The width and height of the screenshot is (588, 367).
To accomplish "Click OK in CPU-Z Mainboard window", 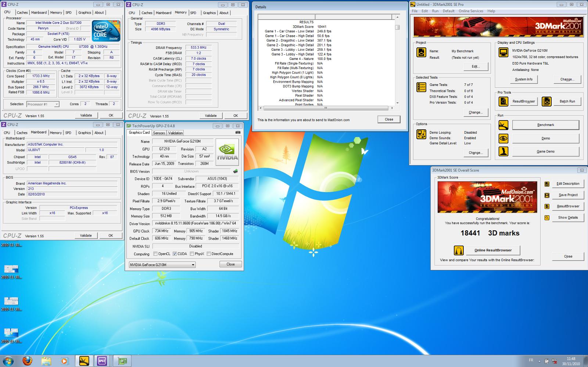I will [111, 235].
